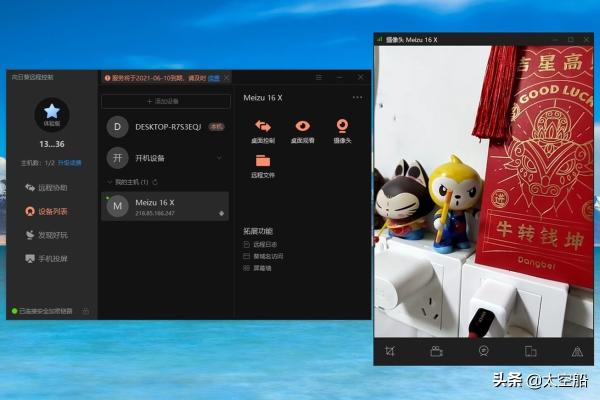Viewport: 600px width, 400px height.
Task: Click the signal icon in the camera window title bar
Action: tap(380, 39)
